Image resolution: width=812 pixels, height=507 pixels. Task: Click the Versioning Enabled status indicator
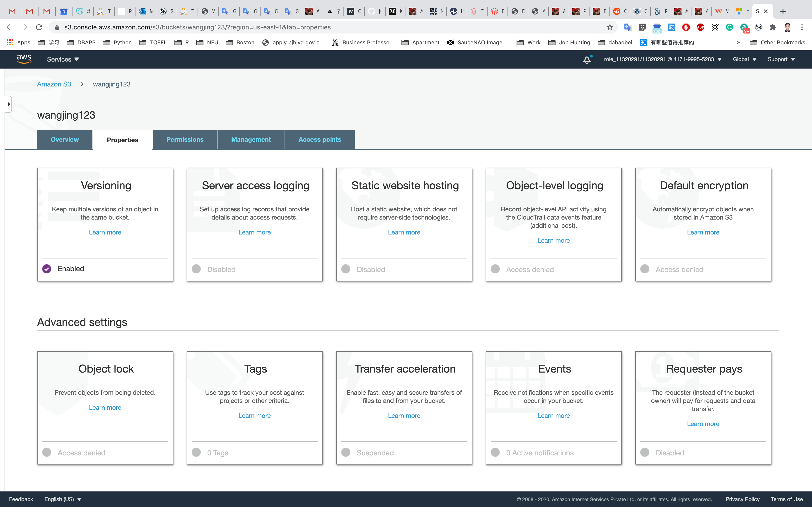[x=47, y=269]
